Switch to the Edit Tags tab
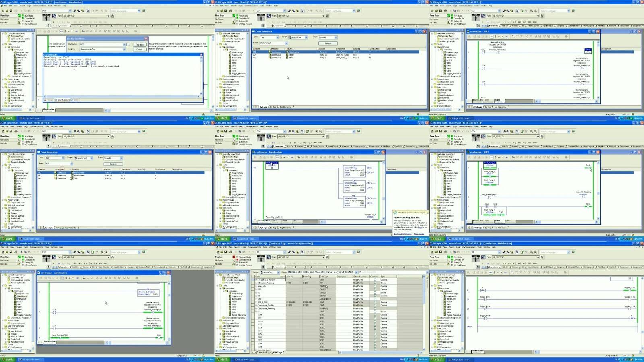The height and width of the screenshot is (362, 644). [x=278, y=352]
